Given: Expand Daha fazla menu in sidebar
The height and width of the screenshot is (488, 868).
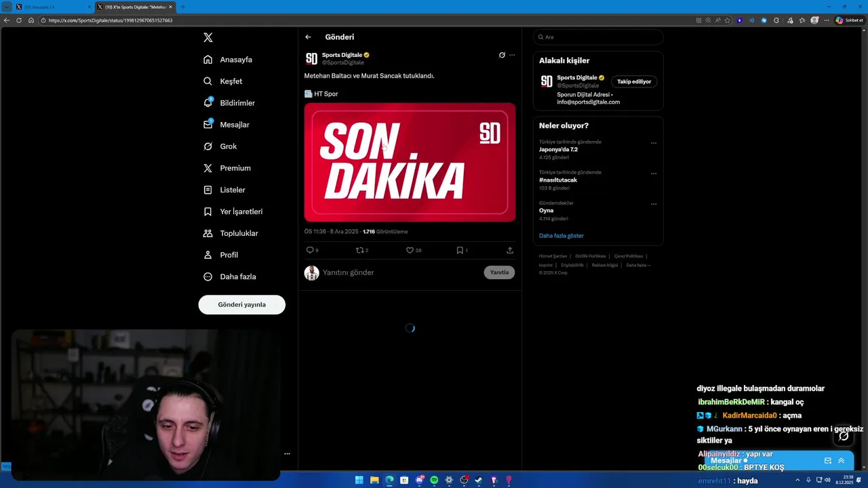Looking at the screenshot, I should click(x=229, y=277).
